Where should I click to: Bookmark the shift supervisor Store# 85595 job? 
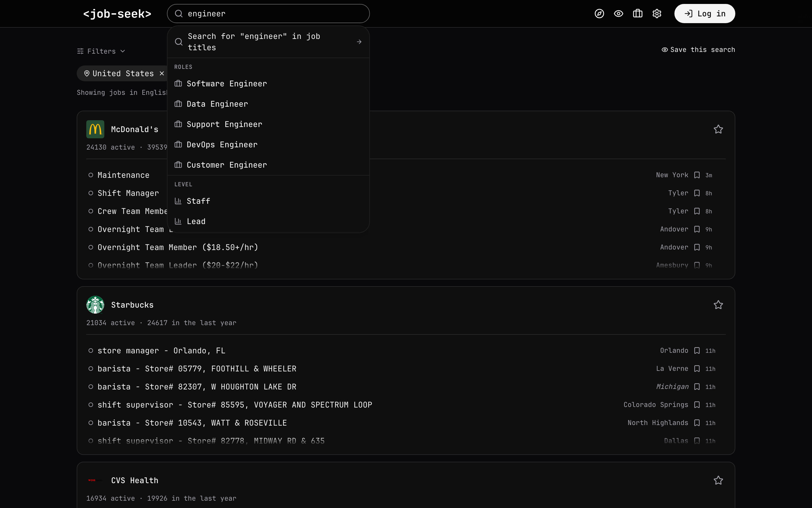click(x=697, y=405)
